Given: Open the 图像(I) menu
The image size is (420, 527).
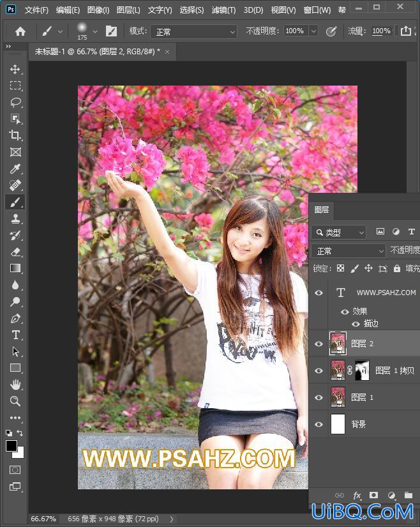Looking at the screenshot, I should point(98,10).
